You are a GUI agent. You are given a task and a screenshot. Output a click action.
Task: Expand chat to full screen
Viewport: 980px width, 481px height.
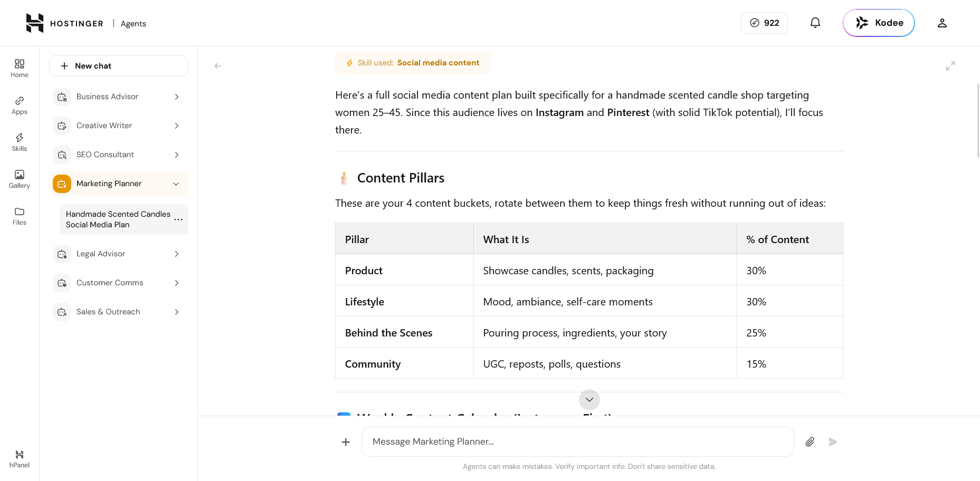click(x=950, y=66)
